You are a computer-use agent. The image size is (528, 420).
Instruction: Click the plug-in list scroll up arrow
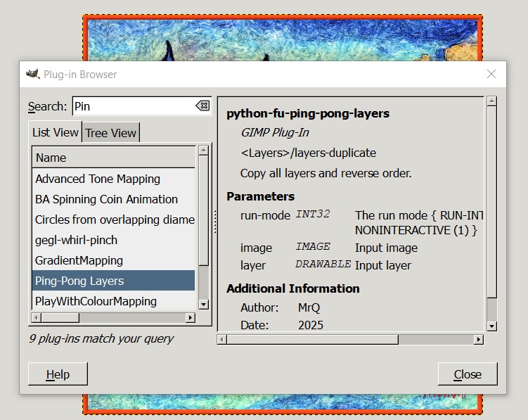(203, 151)
